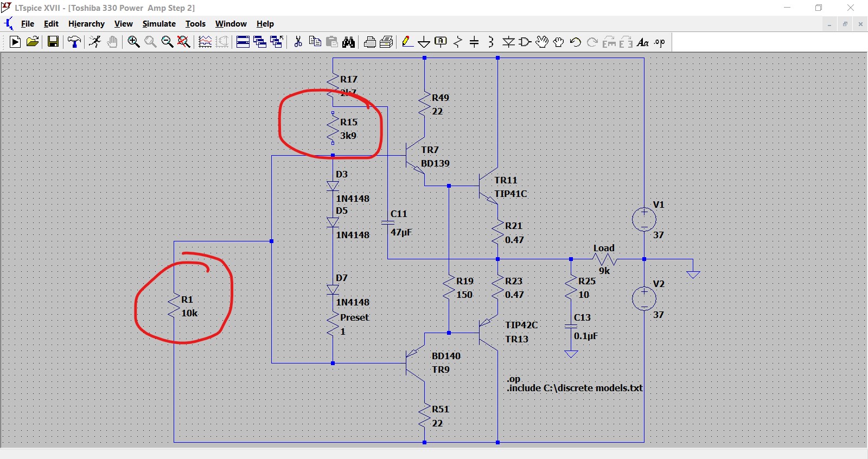The image size is (868, 459).
Task: Click the Rotate component icon
Action: pyautogui.click(x=609, y=42)
